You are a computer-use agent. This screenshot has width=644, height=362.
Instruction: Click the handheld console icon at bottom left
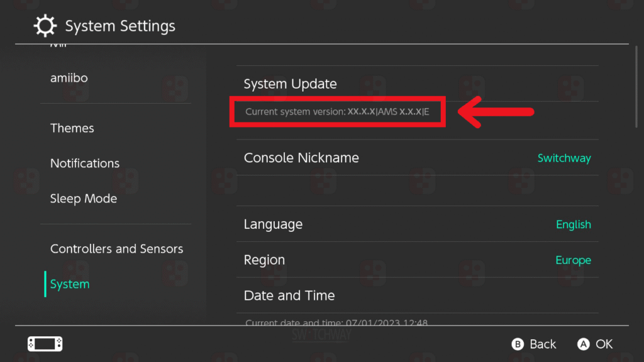[45, 344]
